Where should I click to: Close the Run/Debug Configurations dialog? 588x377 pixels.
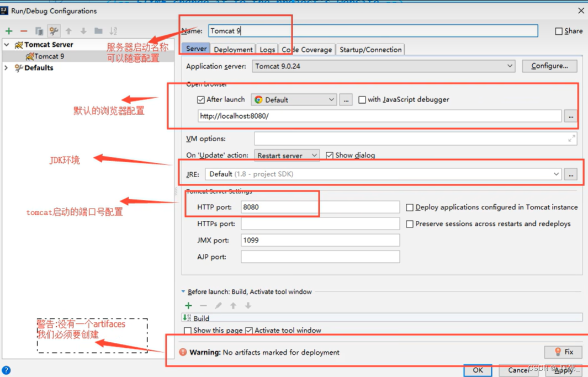point(581,11)
